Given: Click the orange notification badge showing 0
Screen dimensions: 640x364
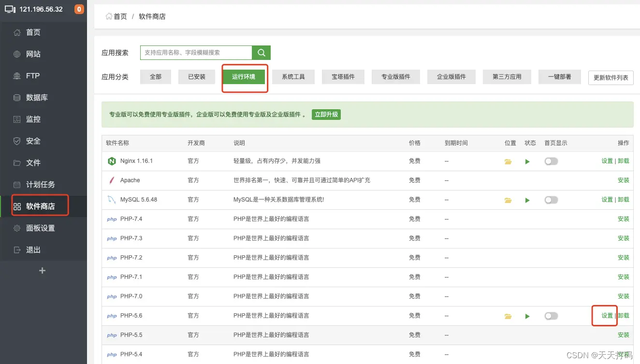Looking at the screenshot, I should (79, 9).
